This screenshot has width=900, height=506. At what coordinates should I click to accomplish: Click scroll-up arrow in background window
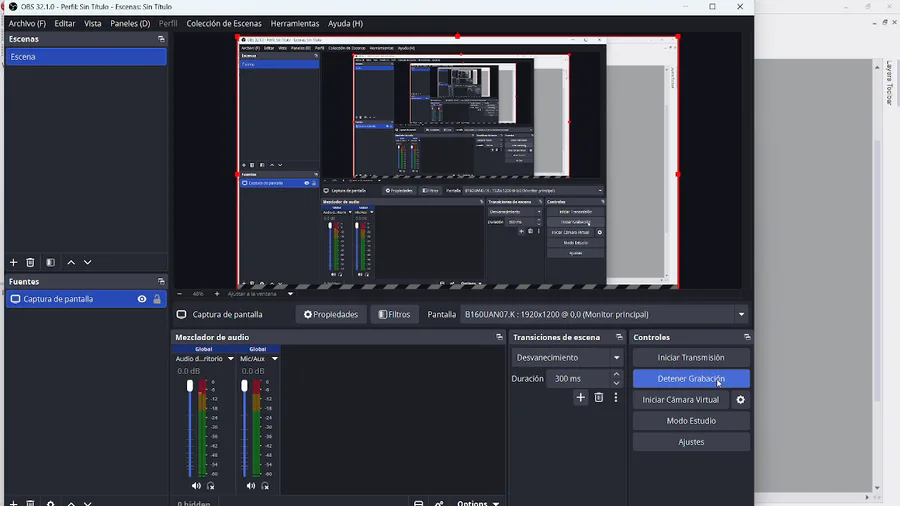click(877, 67)
